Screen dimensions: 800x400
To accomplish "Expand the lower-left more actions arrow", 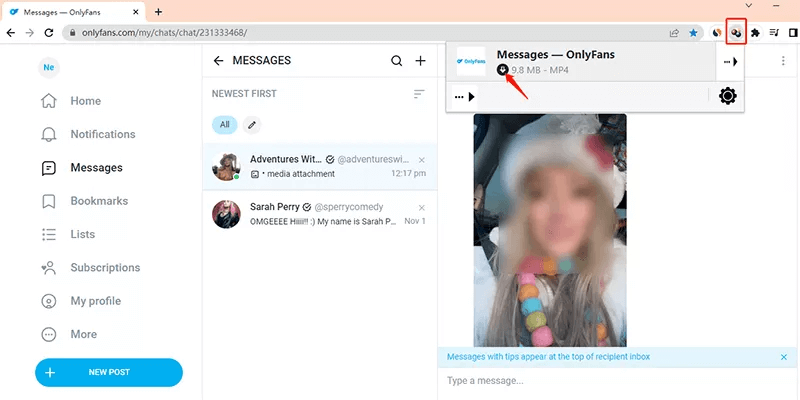I will point(464,96).
